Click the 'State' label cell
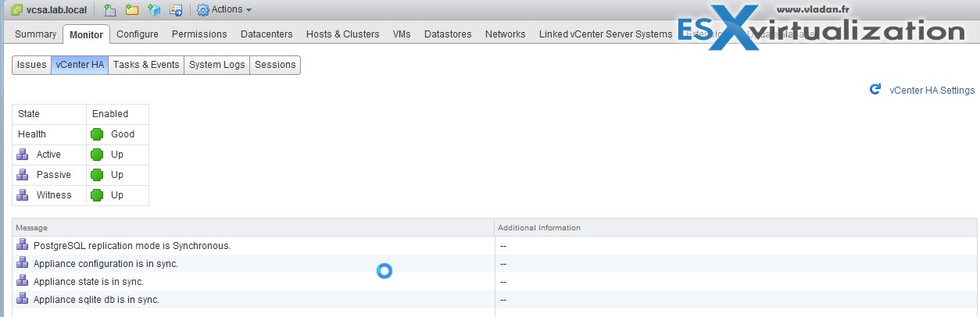The image size is (980, 317). [x=49, y=114]
